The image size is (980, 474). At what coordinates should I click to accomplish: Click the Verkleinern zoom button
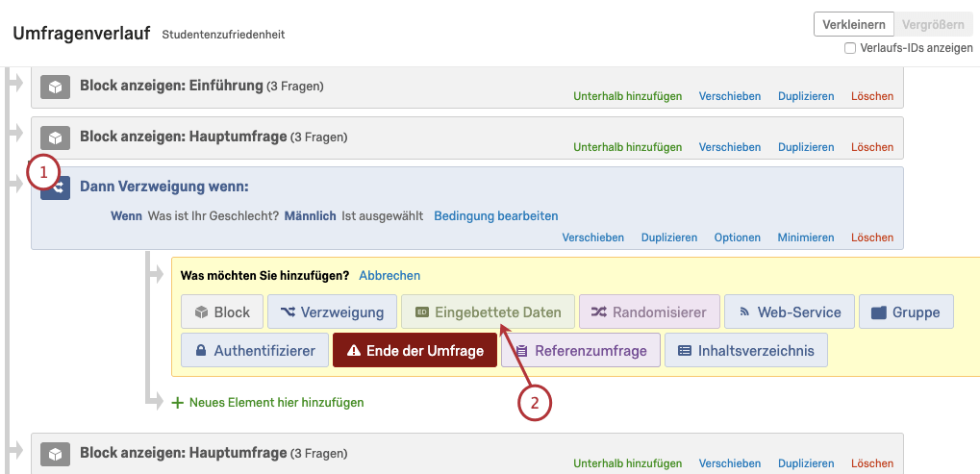(x=854, y=25)
